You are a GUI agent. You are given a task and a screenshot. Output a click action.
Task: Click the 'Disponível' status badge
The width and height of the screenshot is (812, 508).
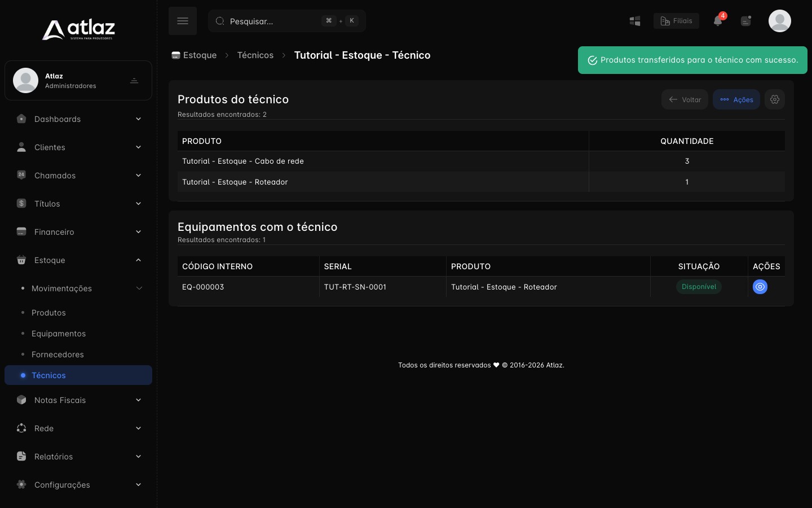pos(699,287)
